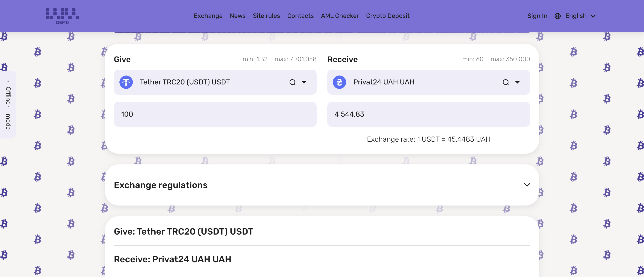The width and height of the screenshot is (644, 277).
Task: Select the Privat24 UAH UAH selector text
Action: click(x=383, y=82)
